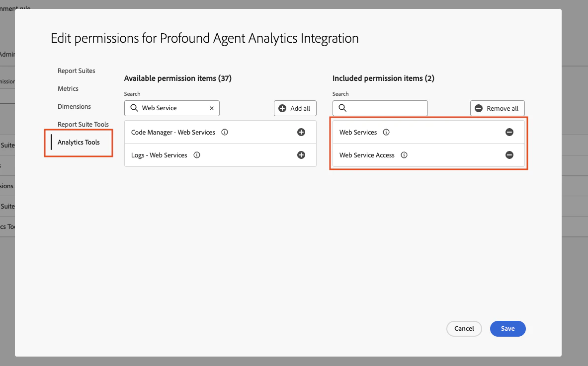Image resolution: width=588 pixels, height=366 pixels.
Task: Show info for Code Manager - Web Services
Action: tap(225, 132)
